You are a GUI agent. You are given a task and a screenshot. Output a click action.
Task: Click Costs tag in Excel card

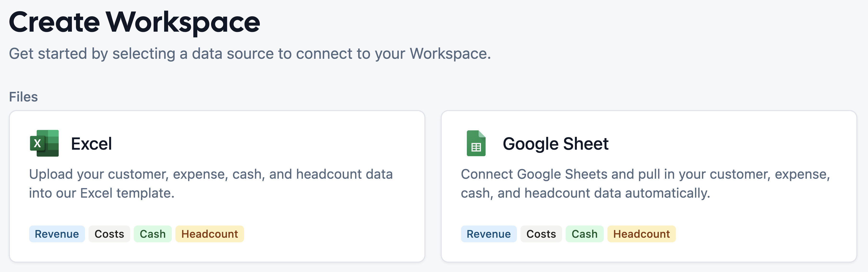pyautogui.click(x=109, y=234)
